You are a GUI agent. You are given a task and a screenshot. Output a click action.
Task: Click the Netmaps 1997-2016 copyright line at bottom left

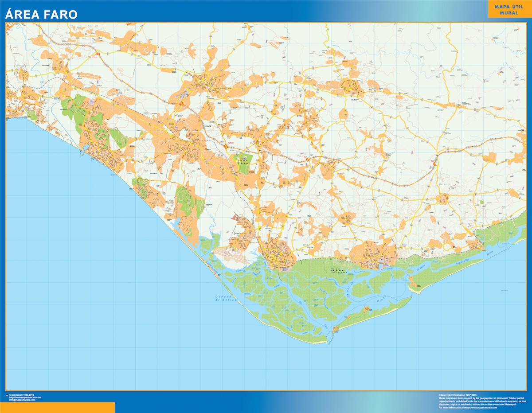tap(22, 395)
